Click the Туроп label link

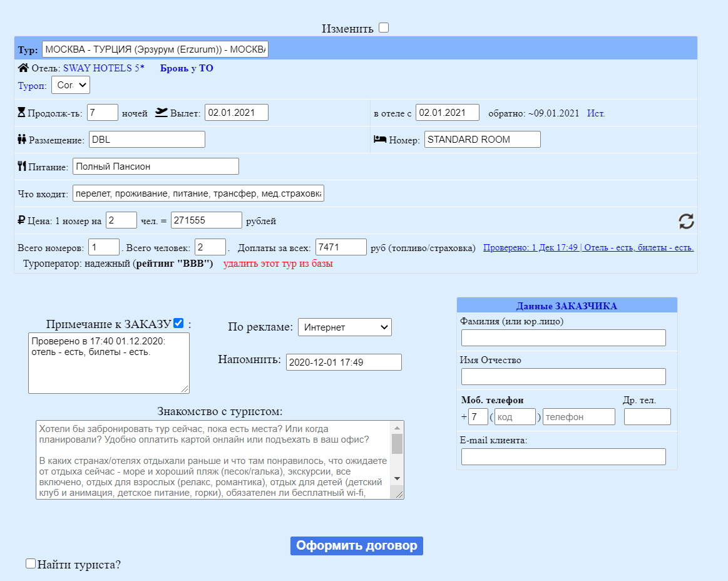coord(32,86)
